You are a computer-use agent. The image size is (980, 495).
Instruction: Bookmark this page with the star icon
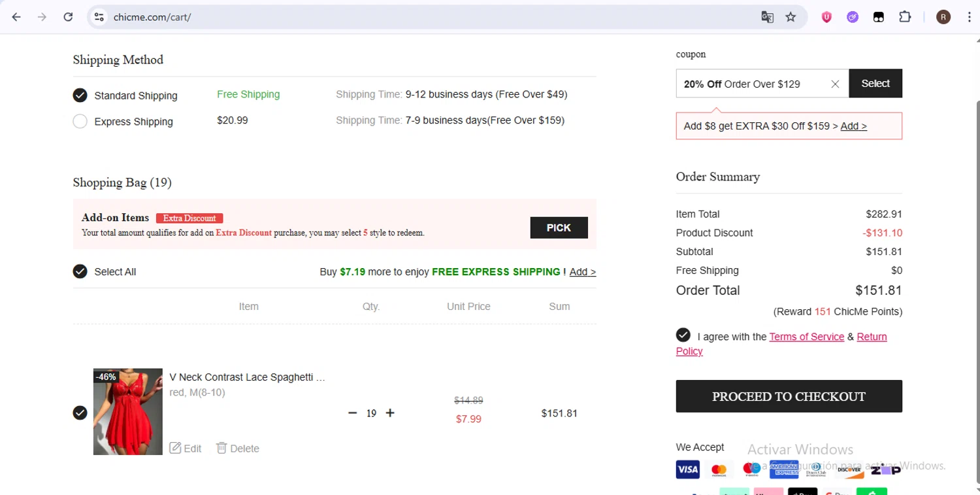[791, 17]
